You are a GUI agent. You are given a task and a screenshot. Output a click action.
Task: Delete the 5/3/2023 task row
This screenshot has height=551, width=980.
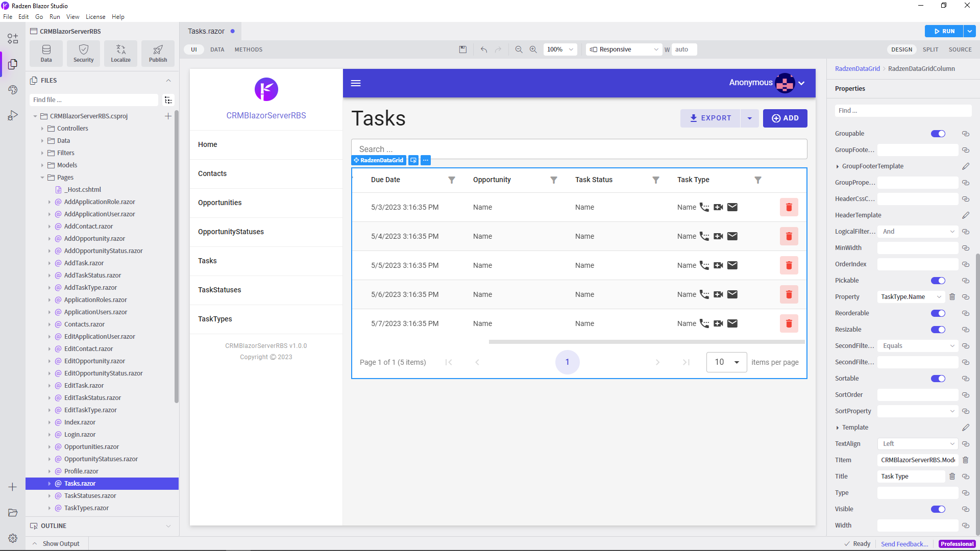pyautogui.click(x=789, y=207)
